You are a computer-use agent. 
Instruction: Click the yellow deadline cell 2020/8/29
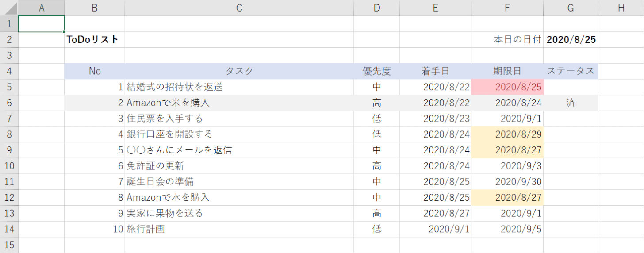tap(507, 134)
